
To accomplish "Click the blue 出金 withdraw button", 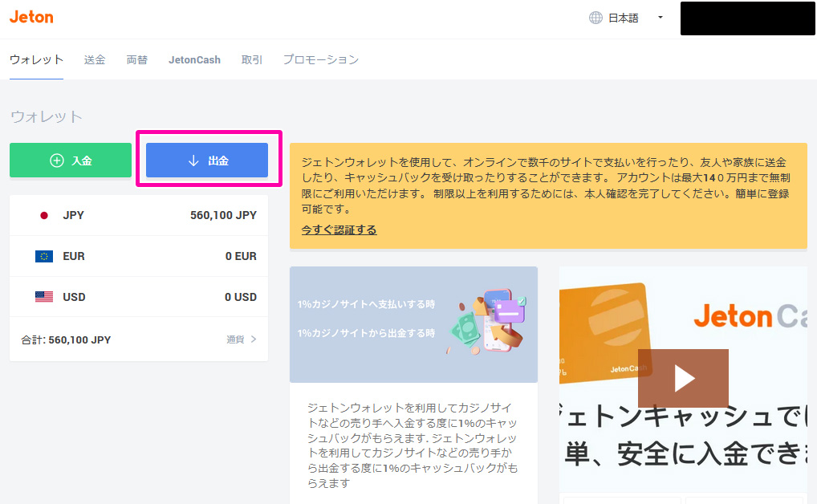I will click(207, 160).
